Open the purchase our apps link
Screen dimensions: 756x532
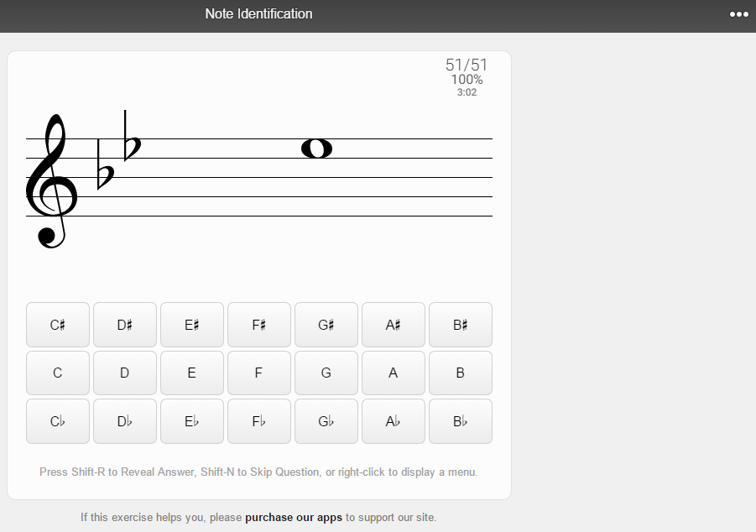coord(294,518)
